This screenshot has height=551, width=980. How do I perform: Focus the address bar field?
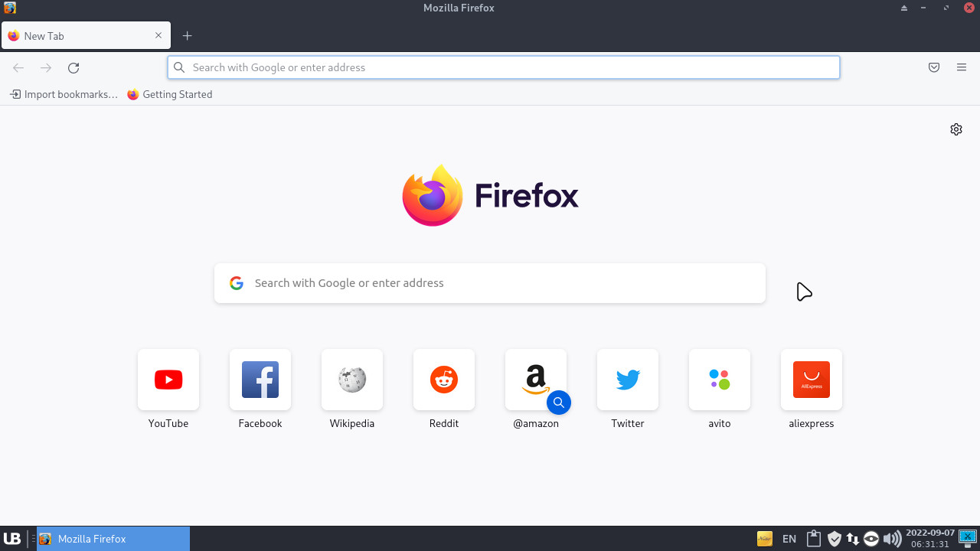(x=504, y=67)
